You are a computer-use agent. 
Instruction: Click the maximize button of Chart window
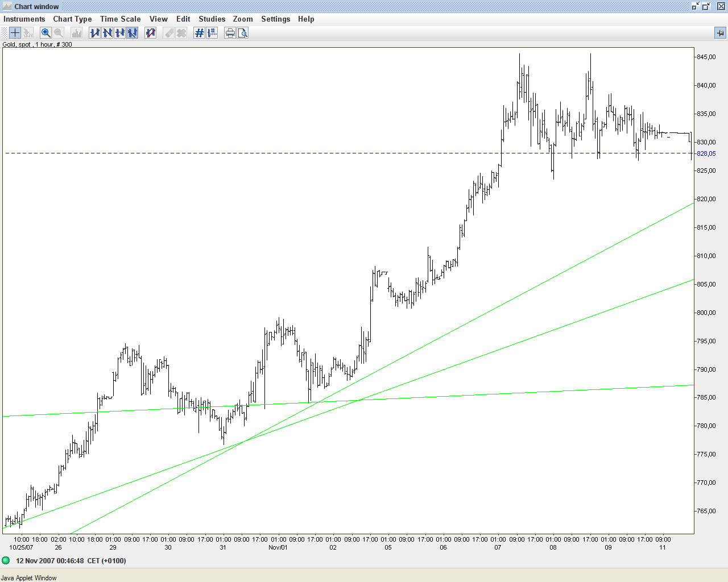pos(706,6)
